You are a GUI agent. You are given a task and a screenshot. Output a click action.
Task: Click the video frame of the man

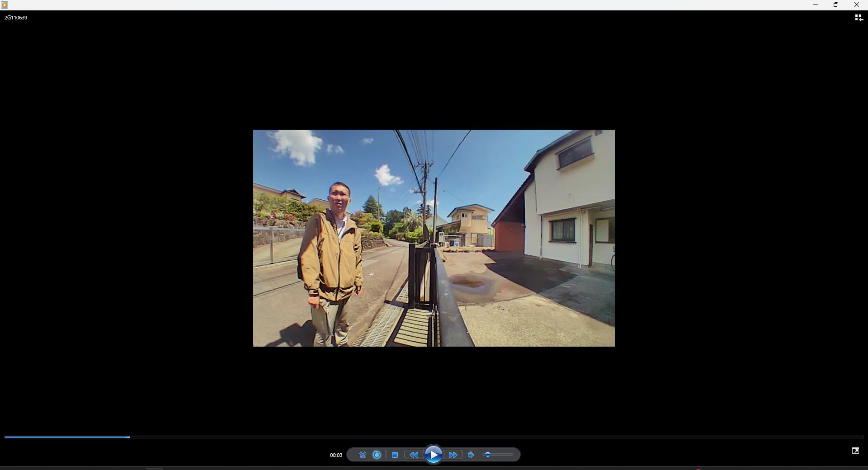[x=434, y=238]
